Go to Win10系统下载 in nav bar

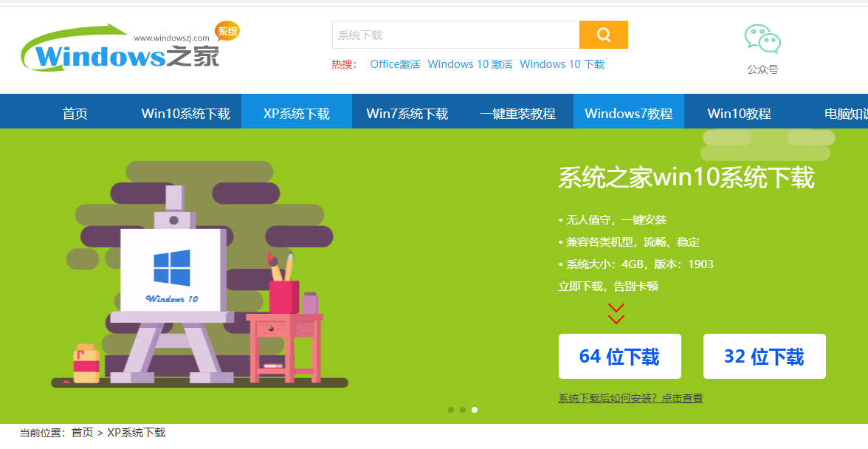tap(186, 114)
